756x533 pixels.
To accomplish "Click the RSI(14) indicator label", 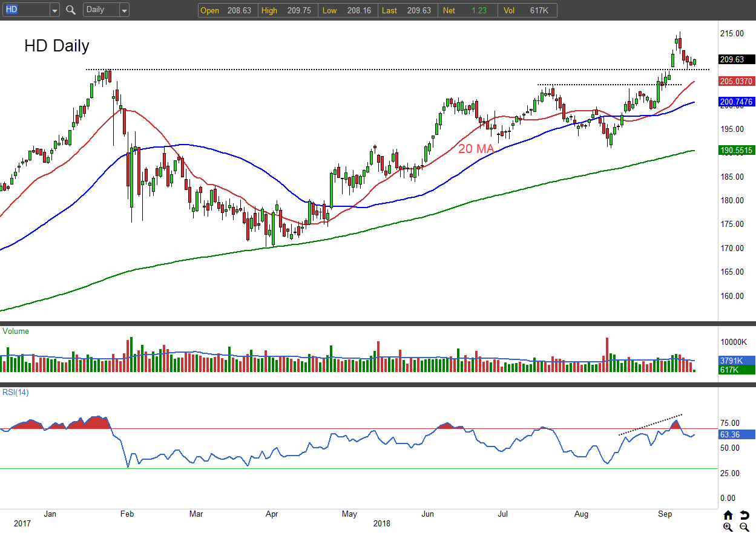I will coord(16,392).
